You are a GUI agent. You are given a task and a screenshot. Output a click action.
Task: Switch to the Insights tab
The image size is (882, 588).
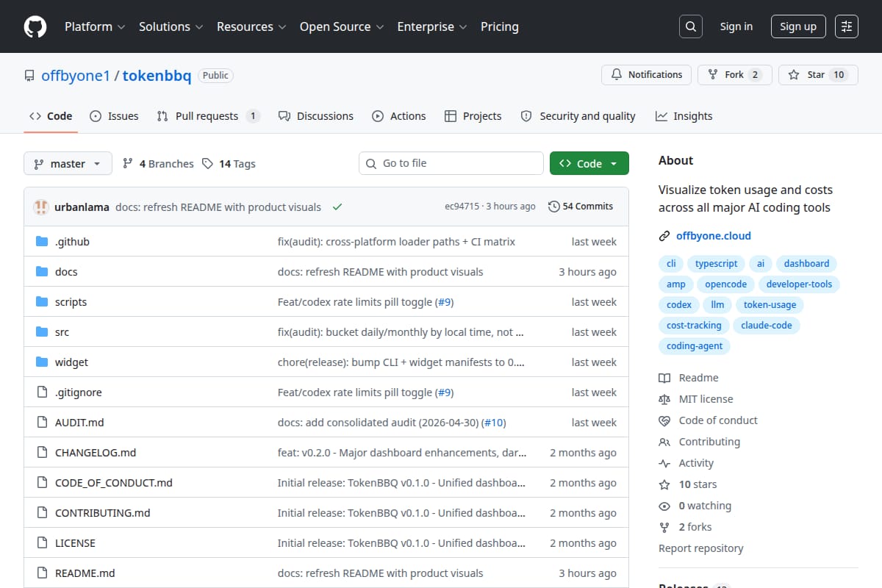684,116
